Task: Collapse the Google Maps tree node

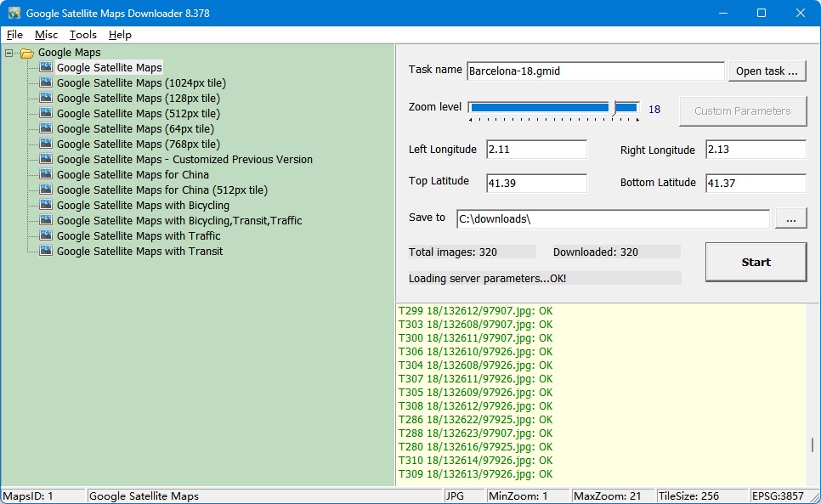Action: [7, 52]
